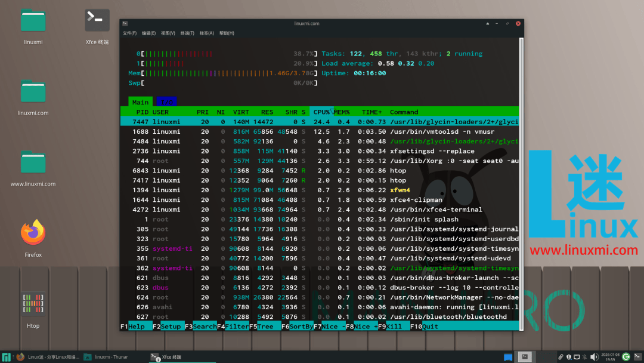Image resolution: width=644 pixels, height=363 pixels.
Task: Open the green update manager tray icon
Action: pyautogui.click(x=625, y=356)
